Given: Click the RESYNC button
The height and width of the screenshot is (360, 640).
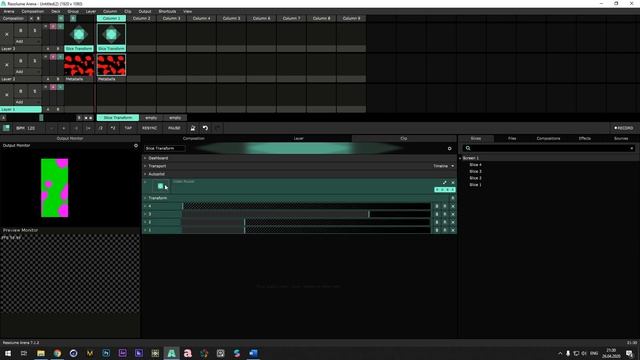Looking at the screenshot, I should [149, 128].
